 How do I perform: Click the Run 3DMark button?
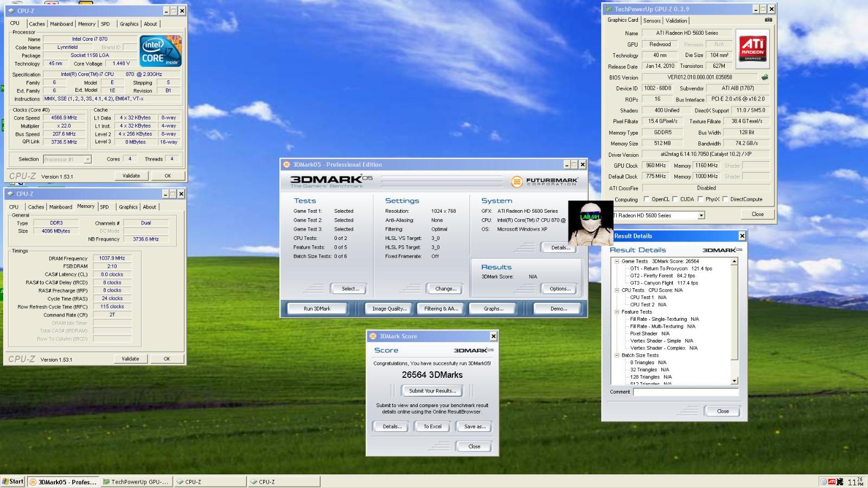click(317, 308)
